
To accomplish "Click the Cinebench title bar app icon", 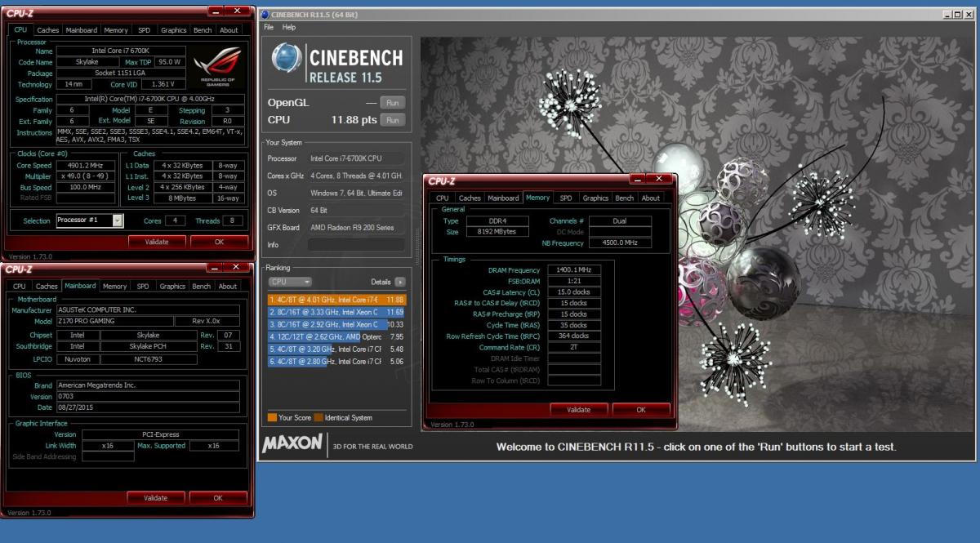I will (x=263, y=15).
